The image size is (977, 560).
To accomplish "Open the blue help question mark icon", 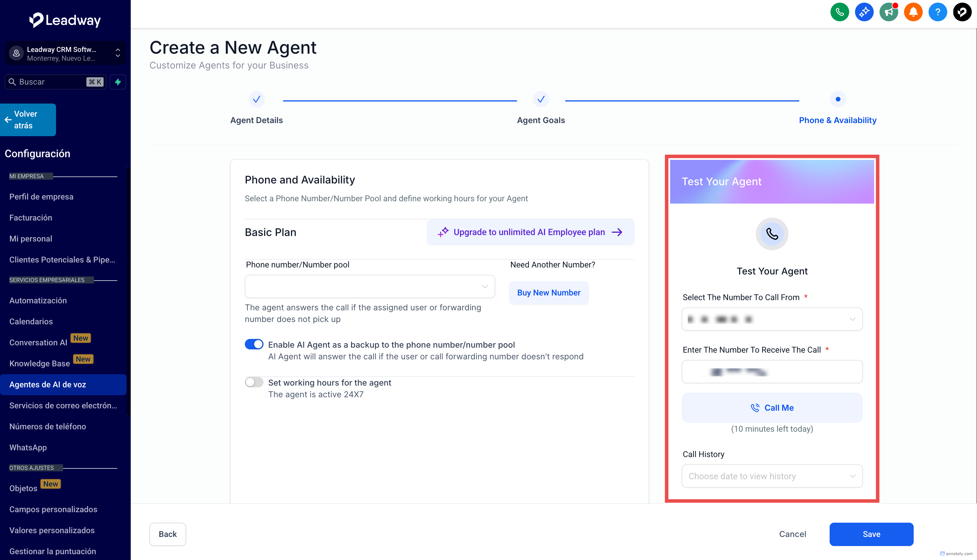I will click(937, 12).
